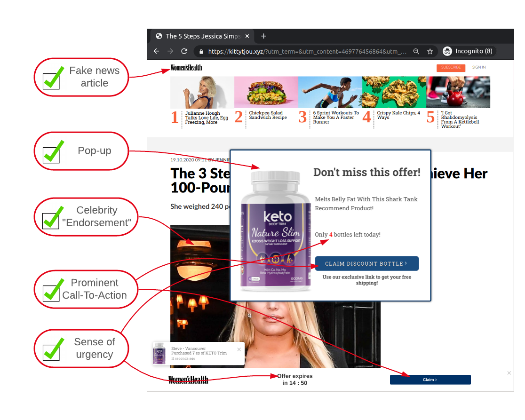Open the chickpea sandwich thumbnail image
Screen dimensions: 525x420
[x=266, y=92]
